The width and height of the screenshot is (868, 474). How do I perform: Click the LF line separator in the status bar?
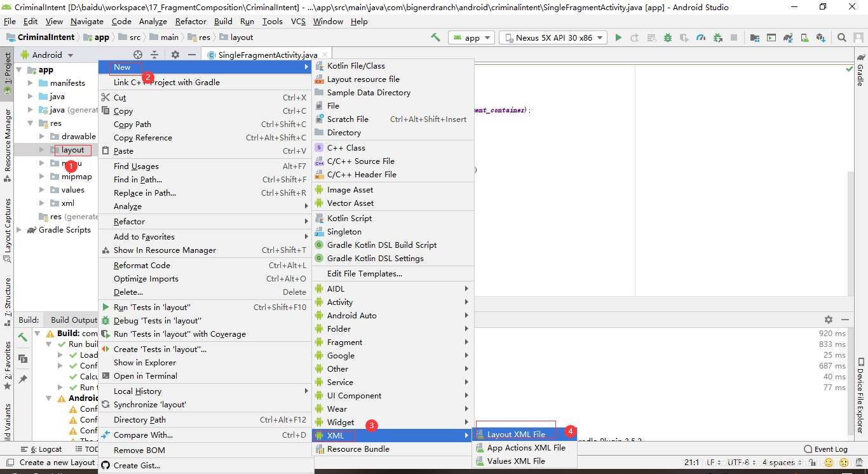[713, 463]
